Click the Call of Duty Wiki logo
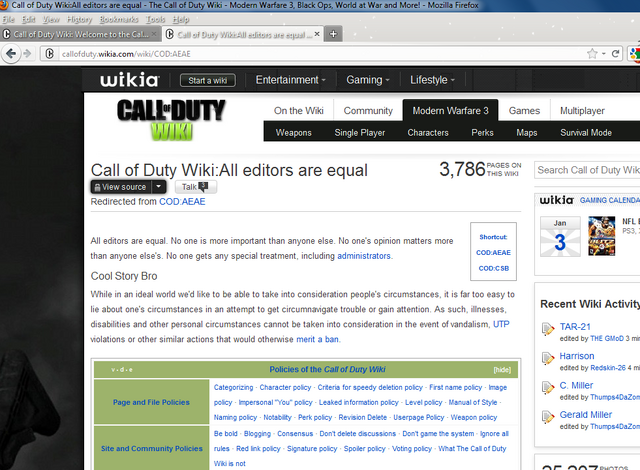This screenshot has height=470, width=640. pyautogui.click(x=171, y=120)
